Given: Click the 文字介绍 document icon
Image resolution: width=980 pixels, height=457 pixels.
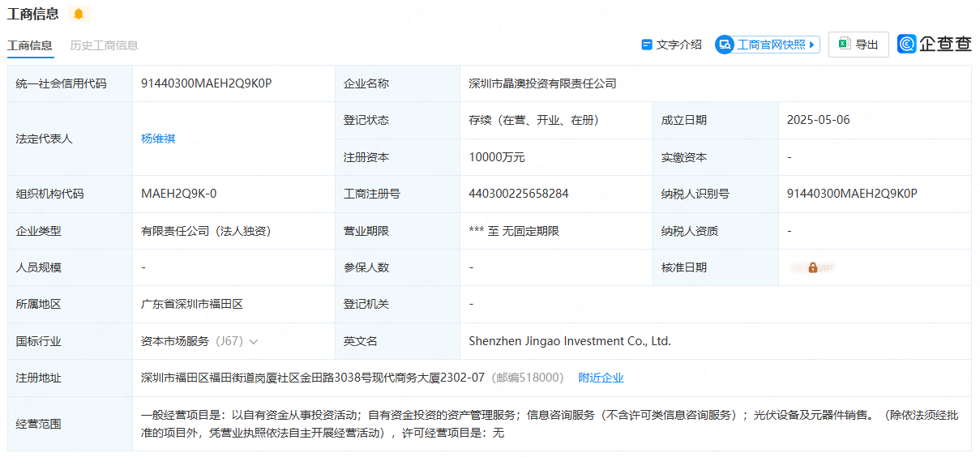Looking at the screenshot, I should tap(647, 45).
